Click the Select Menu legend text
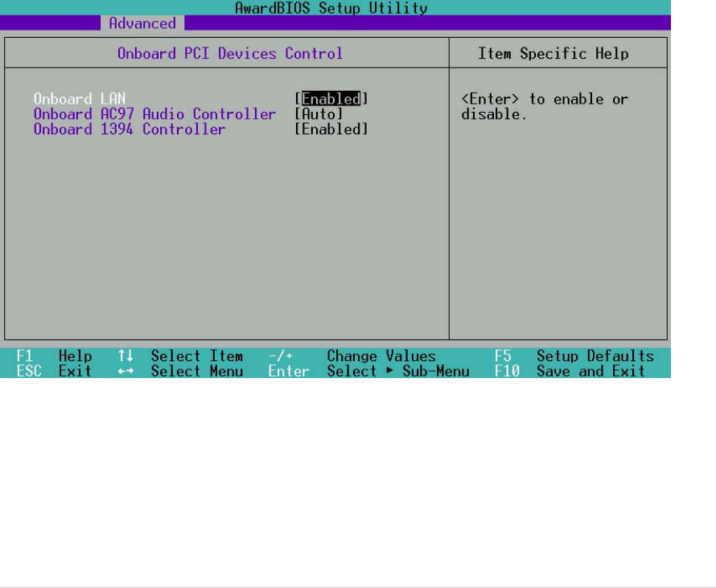Screen dimensions: 716x588 tap(197, 371)
